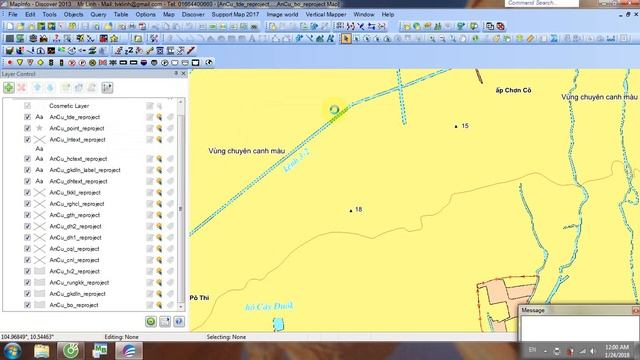This screenshot has height=360, width=640.
Task: Toggle visibility of AnCu_bo_reproject layer
Action: pyautogui.click(x=27, y=305)
